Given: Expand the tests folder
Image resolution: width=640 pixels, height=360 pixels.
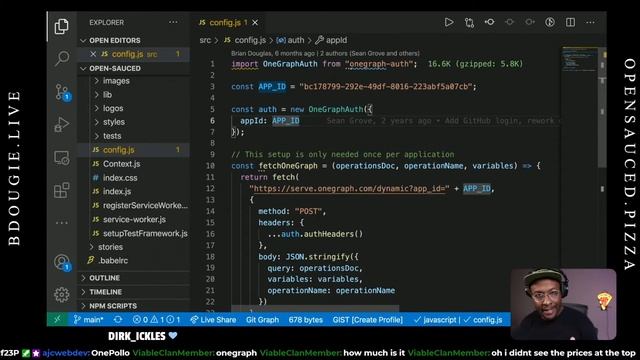Looking at the screenshot, I should click(112, 136).
